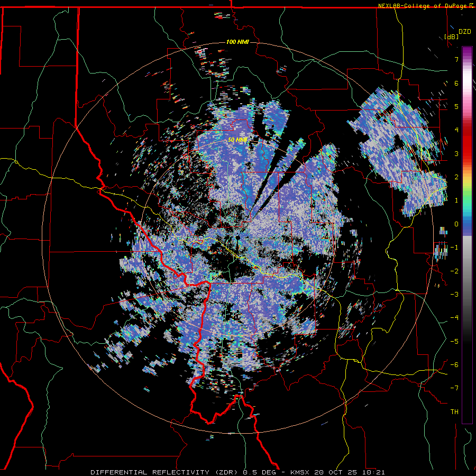Click the -4 value on color scale

point(454,318)
